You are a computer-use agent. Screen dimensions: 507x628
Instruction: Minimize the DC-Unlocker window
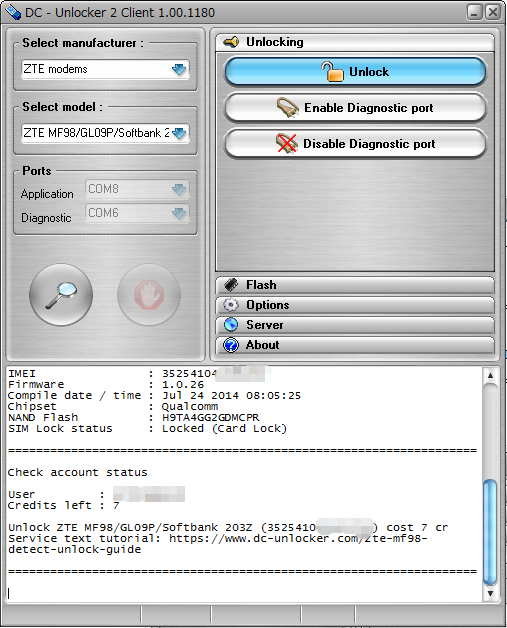475,12
